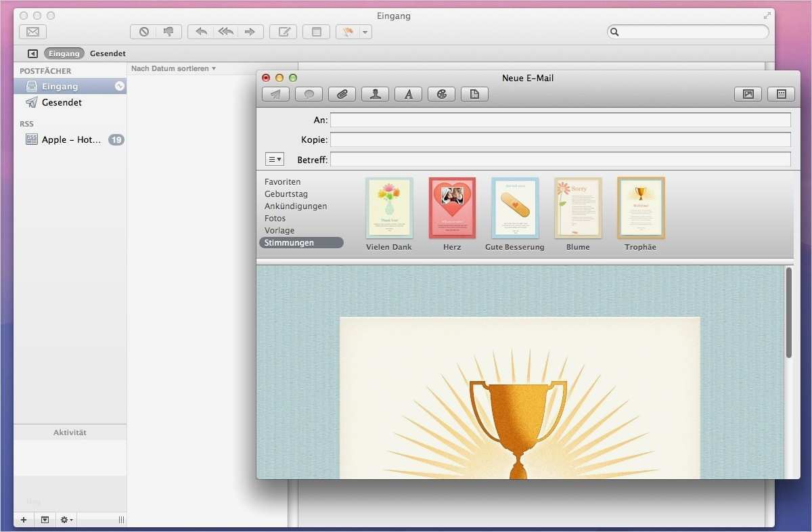Select the Eingang favorites tab
Screen dimensions: 812x532
(64, 53)
